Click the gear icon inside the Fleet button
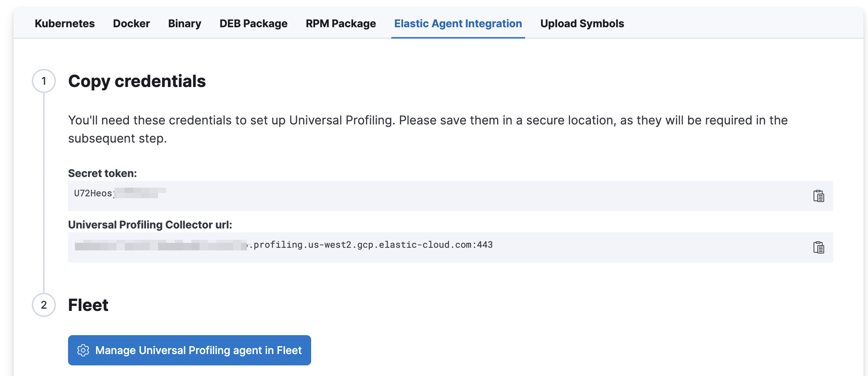This screenshot has height=376, width=868. 84,350
